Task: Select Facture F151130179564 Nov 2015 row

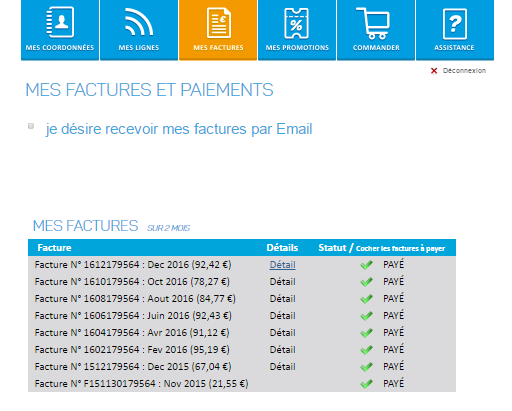Action: coord(242,384)
